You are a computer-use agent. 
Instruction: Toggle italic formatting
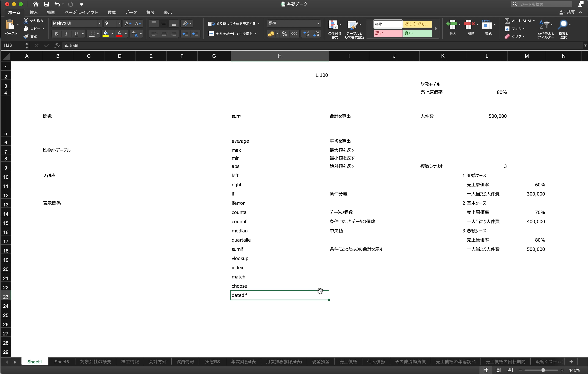tap(66, 34)
